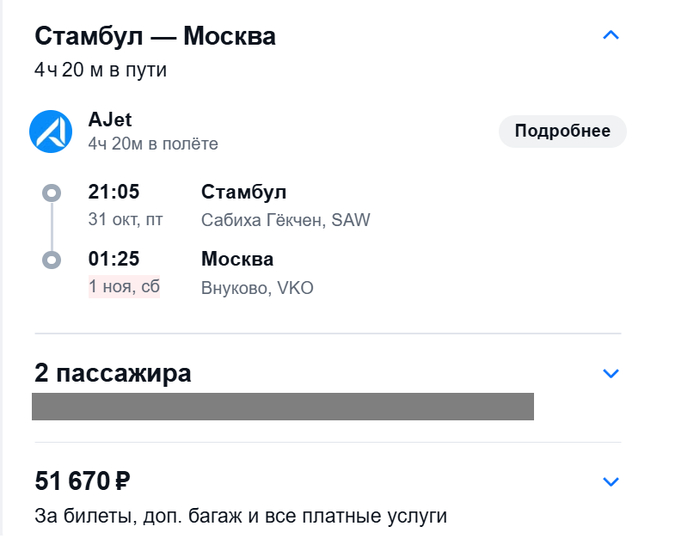Click the Стамбул — Москва route heading

coord(155,36)
